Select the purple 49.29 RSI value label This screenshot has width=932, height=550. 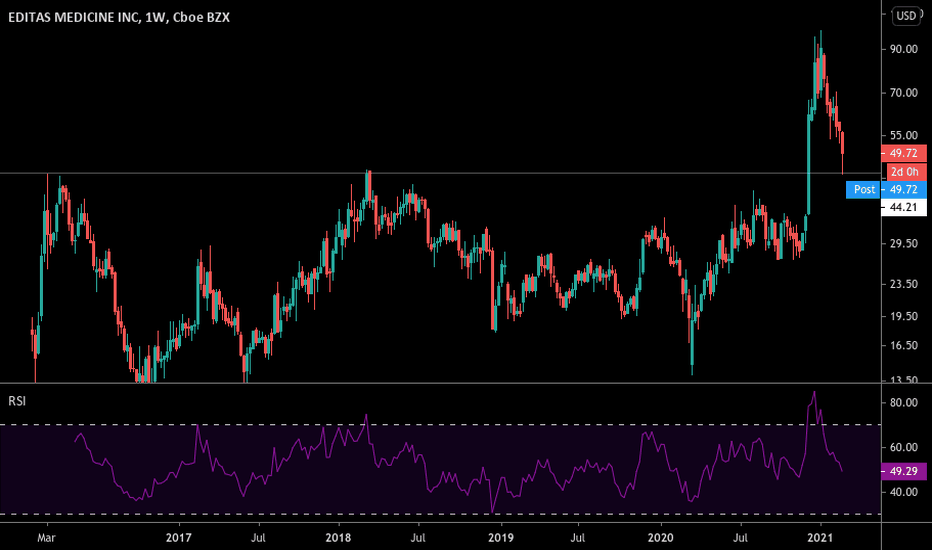click(903, 472)
